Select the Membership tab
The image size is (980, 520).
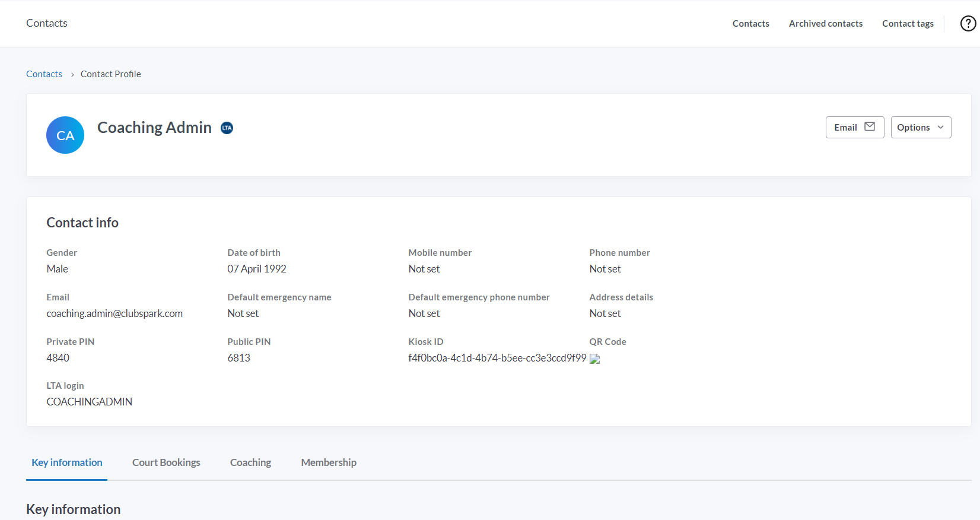pos(329,462)
